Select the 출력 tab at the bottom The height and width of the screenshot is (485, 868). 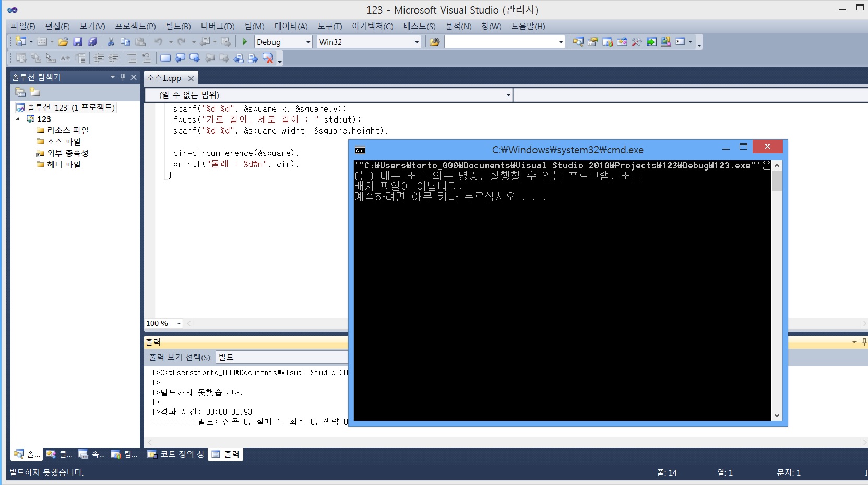coord(226,454)
